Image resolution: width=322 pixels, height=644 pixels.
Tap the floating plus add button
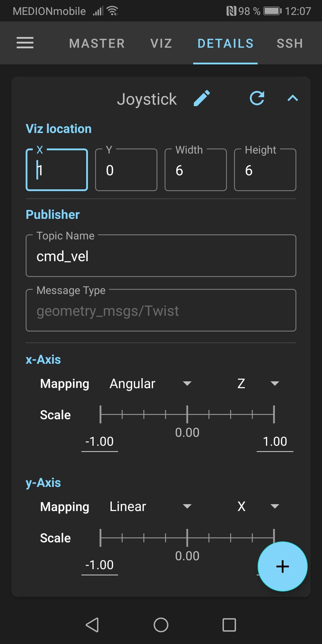coord(282,566)
